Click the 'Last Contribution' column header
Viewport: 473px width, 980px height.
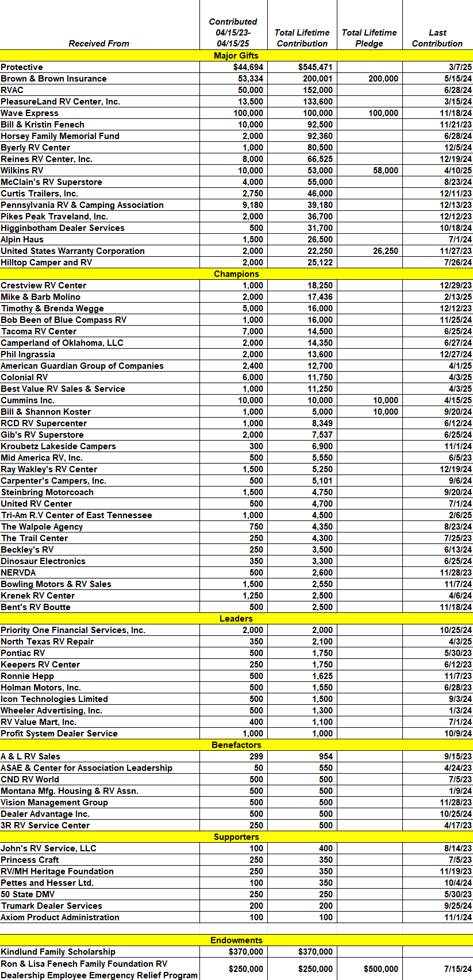[x=437, y=38]
